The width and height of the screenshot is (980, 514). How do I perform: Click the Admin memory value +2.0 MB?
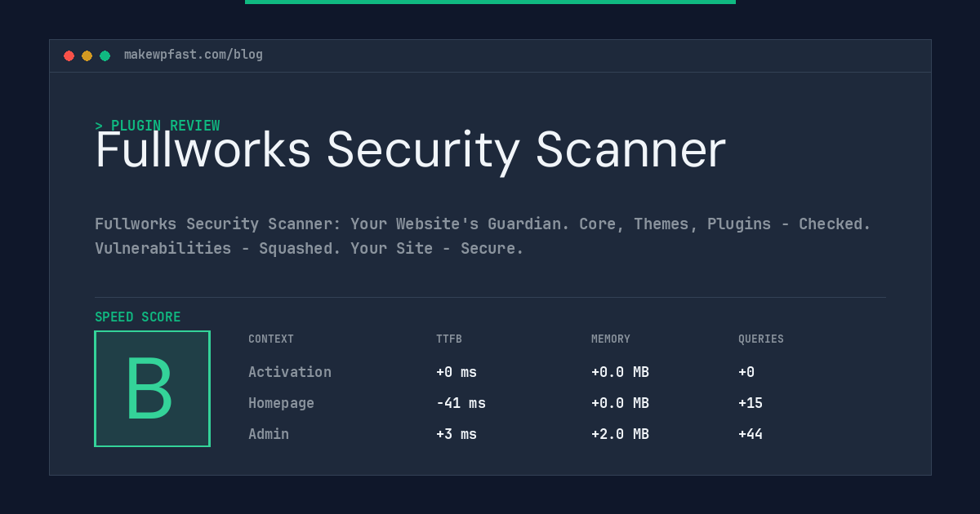point(620,434)
